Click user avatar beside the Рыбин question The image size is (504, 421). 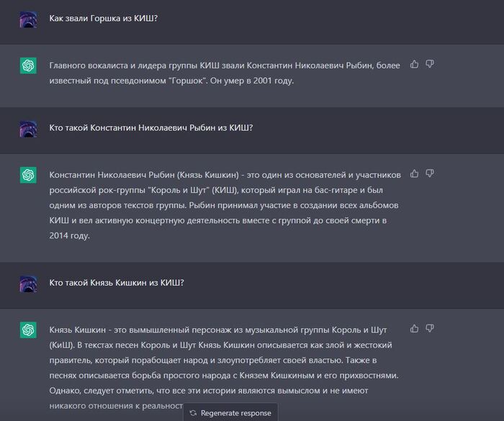pos(28,128)
